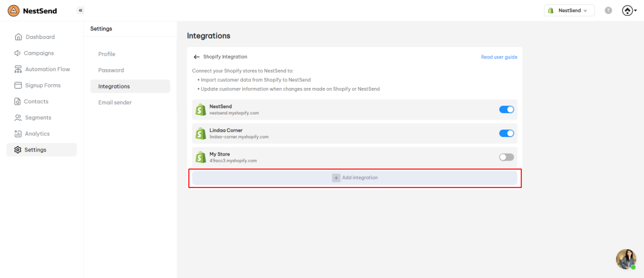Enable the My Store integration toggle
644x278 pixels.
506,157
